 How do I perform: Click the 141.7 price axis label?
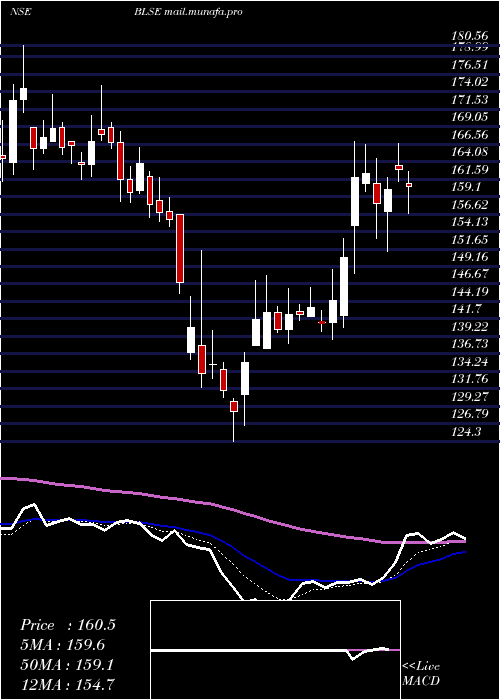467,309
